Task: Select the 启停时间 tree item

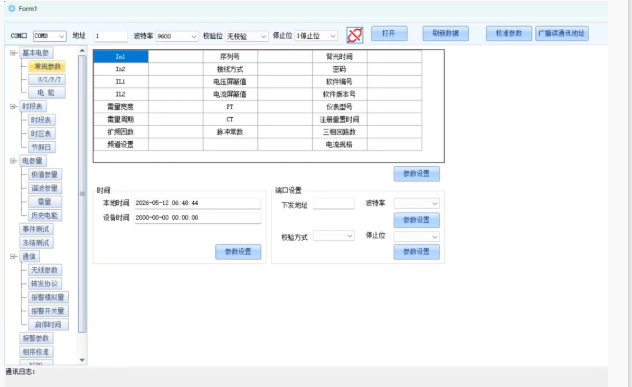Action: (48, 325)
